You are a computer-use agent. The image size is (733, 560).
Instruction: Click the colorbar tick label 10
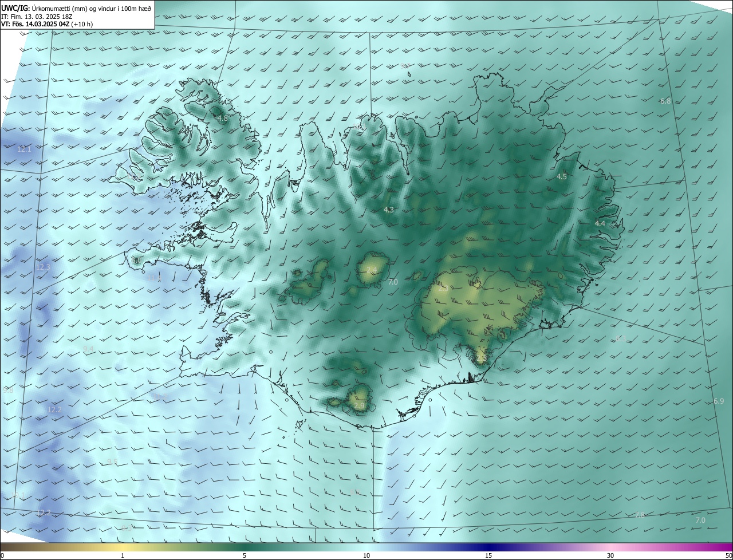pyautogui.click(x=366, y=555)
